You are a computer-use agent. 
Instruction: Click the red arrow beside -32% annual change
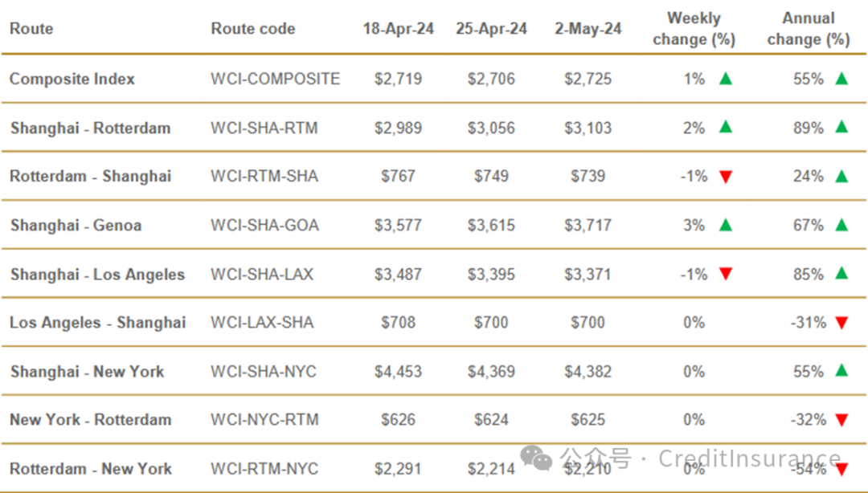[x=841, y=421]
